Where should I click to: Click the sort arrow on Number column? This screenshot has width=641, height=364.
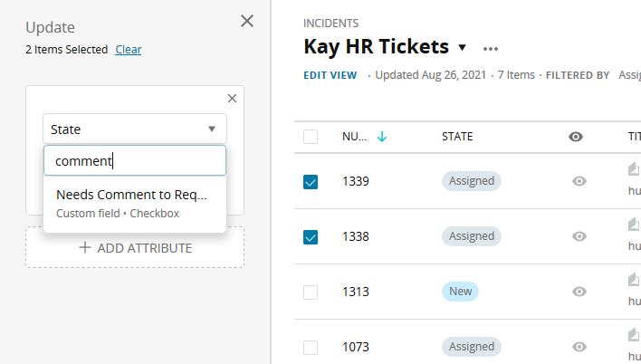pos(381,137)
